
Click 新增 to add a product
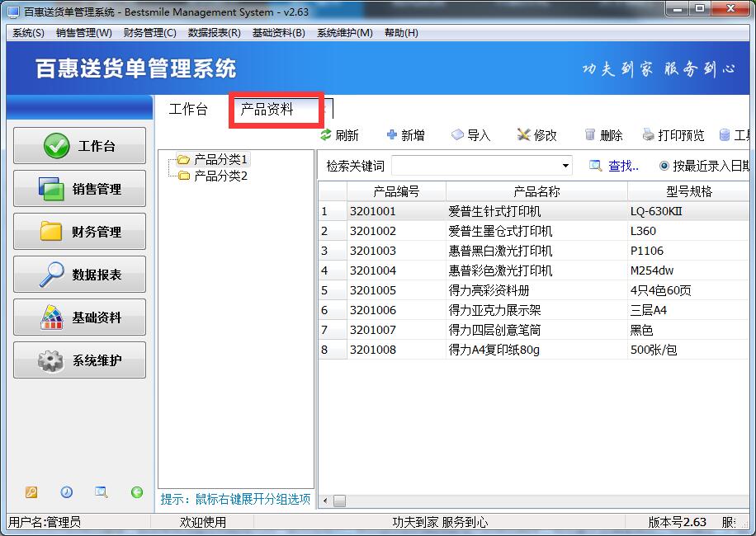pyautogui.click(x=392, y=135)
